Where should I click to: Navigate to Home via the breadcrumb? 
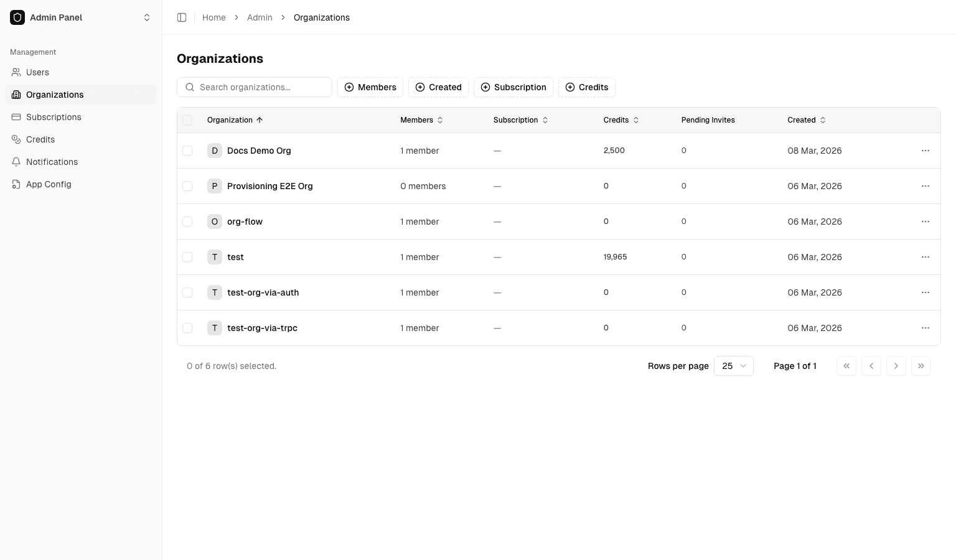[x=214, y=17]
